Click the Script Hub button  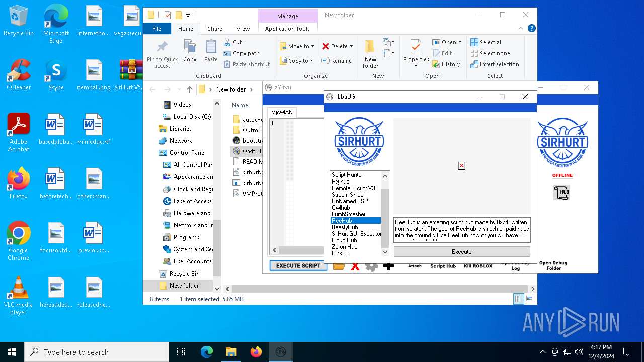[443, 266]
